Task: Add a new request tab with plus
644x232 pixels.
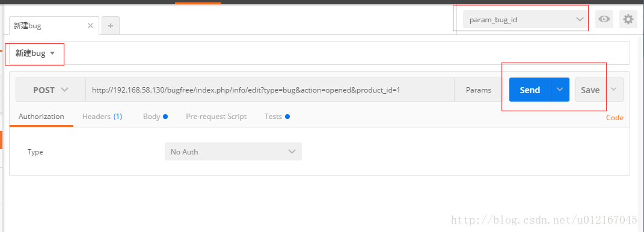Action: click(x=111, y=25)
